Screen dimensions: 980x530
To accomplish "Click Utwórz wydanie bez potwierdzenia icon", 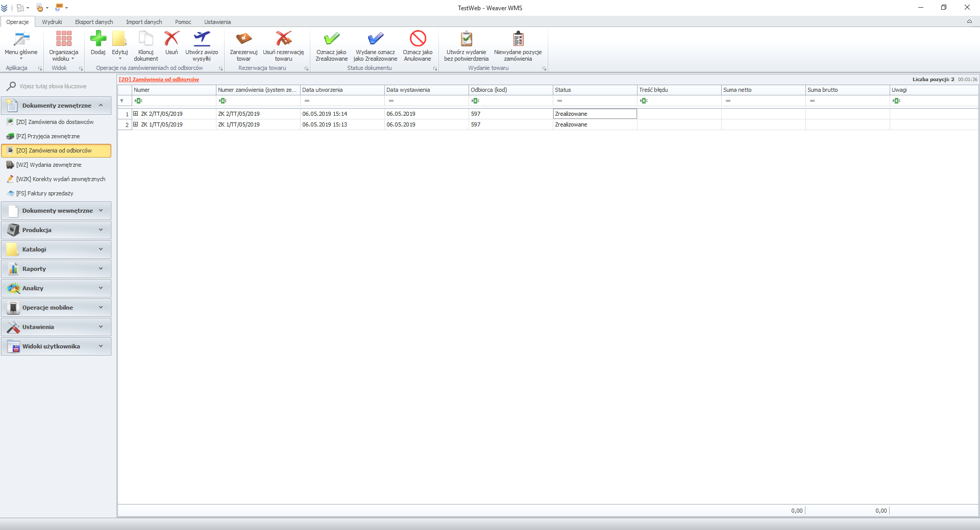I will 466,39.
